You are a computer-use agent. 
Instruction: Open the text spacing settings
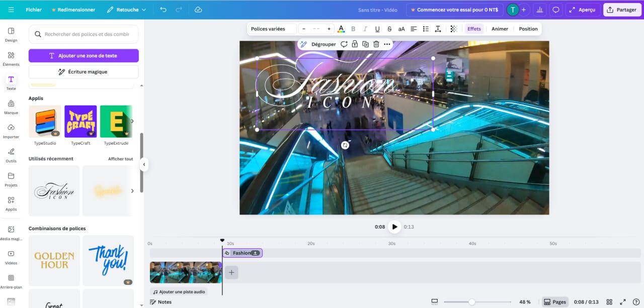438,29
